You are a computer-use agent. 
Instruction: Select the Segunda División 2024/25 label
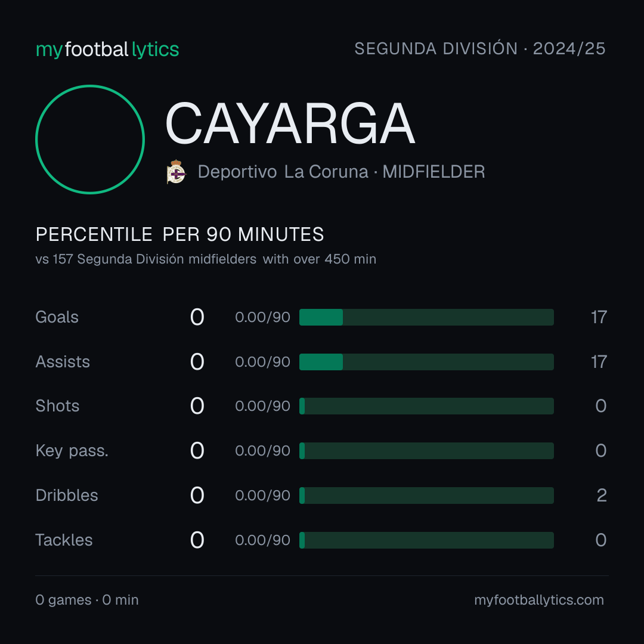point(479,48)
